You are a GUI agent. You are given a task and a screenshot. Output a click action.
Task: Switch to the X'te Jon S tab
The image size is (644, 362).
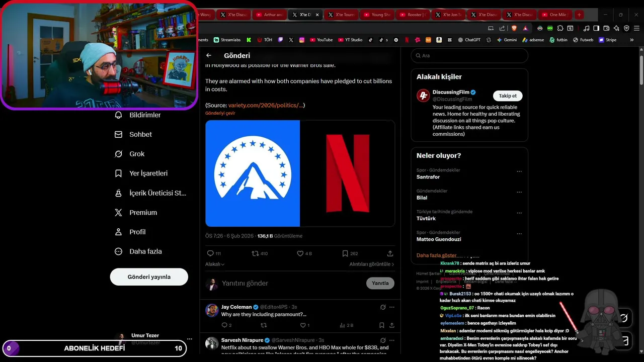[449, 15]
